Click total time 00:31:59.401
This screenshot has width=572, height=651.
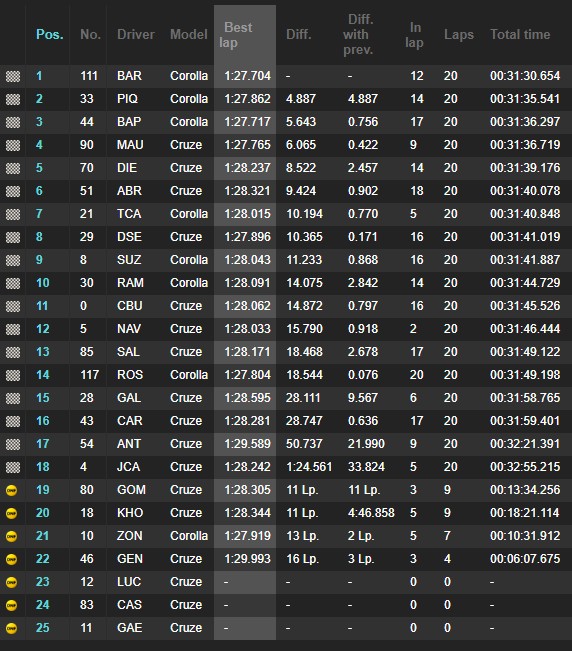(x=525, y=421)
